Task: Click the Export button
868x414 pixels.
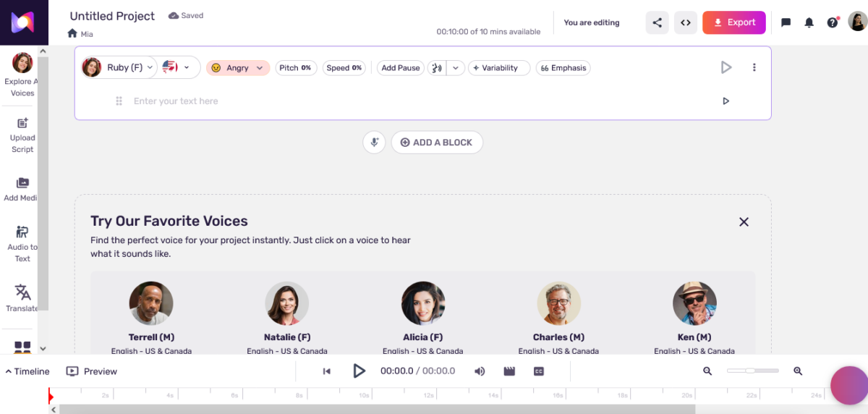Action: [733, 22]
